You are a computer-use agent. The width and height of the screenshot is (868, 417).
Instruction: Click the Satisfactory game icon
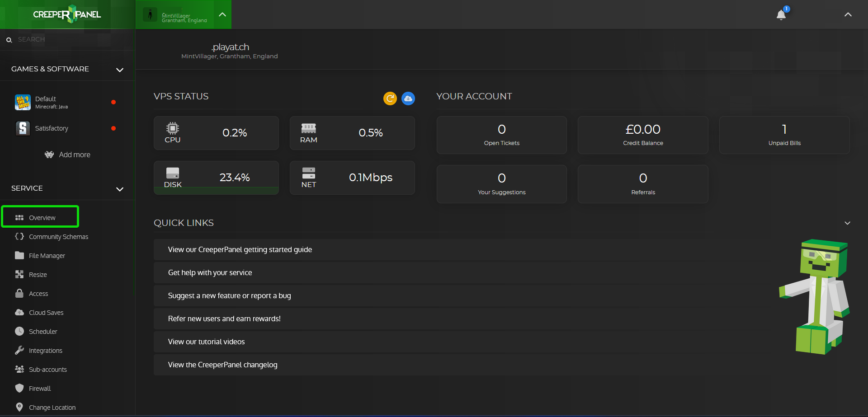coord(23,128)
